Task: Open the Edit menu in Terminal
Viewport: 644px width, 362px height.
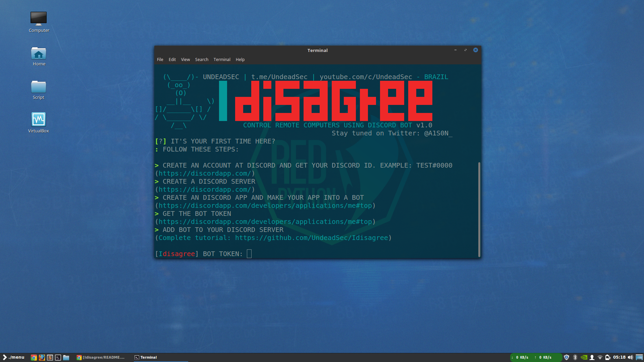Action: pos(172,59)
